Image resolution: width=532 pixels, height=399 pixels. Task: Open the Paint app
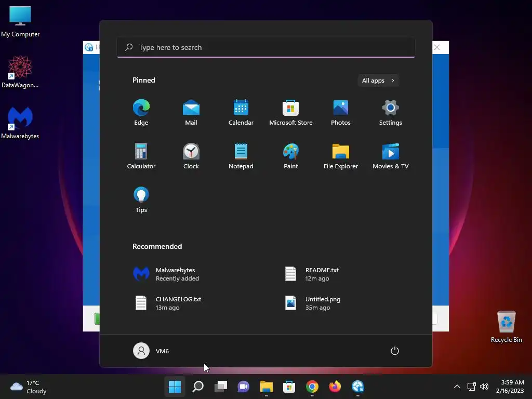coord(291,156)
